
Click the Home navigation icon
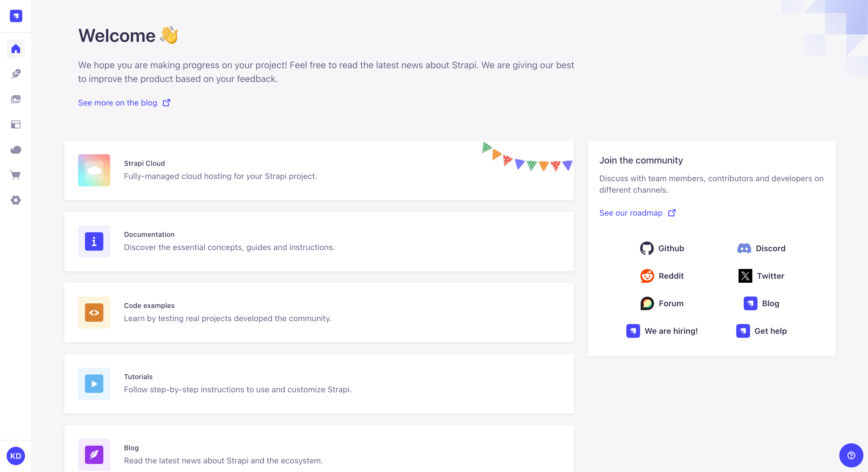click(x=16, y=49)
